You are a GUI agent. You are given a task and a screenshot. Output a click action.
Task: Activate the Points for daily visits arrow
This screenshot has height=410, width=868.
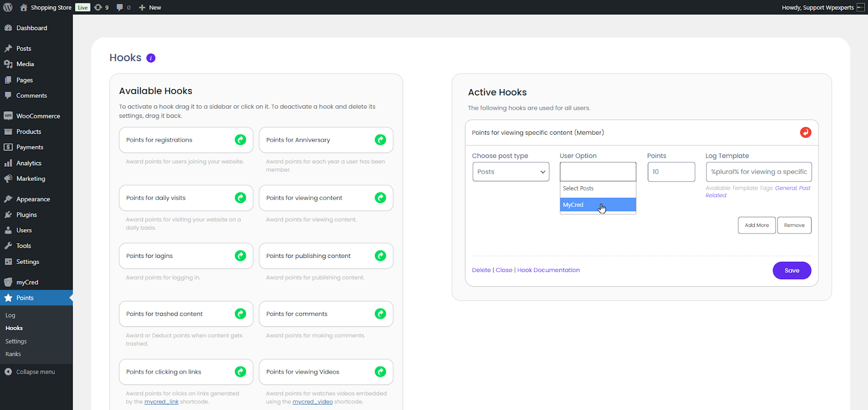tap(240, 198)
